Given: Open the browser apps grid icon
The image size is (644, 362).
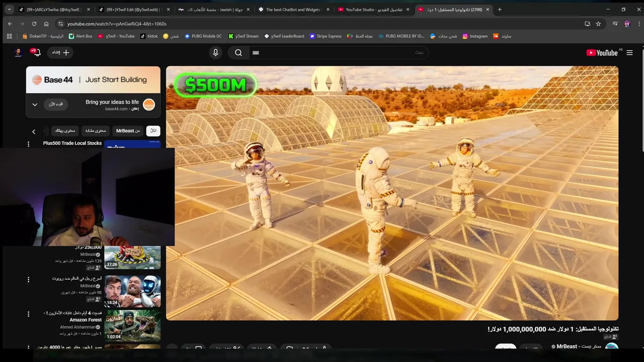Looking at the screenshot, I should 9,36.
